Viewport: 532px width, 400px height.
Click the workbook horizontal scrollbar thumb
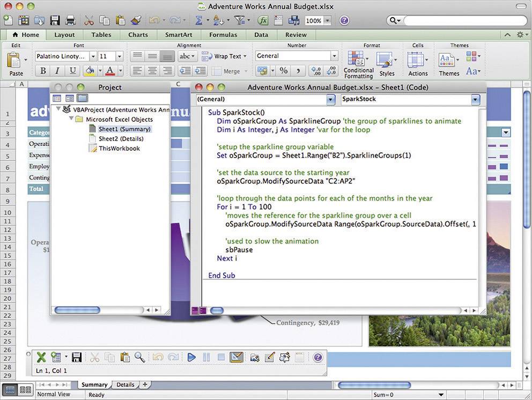374,385
